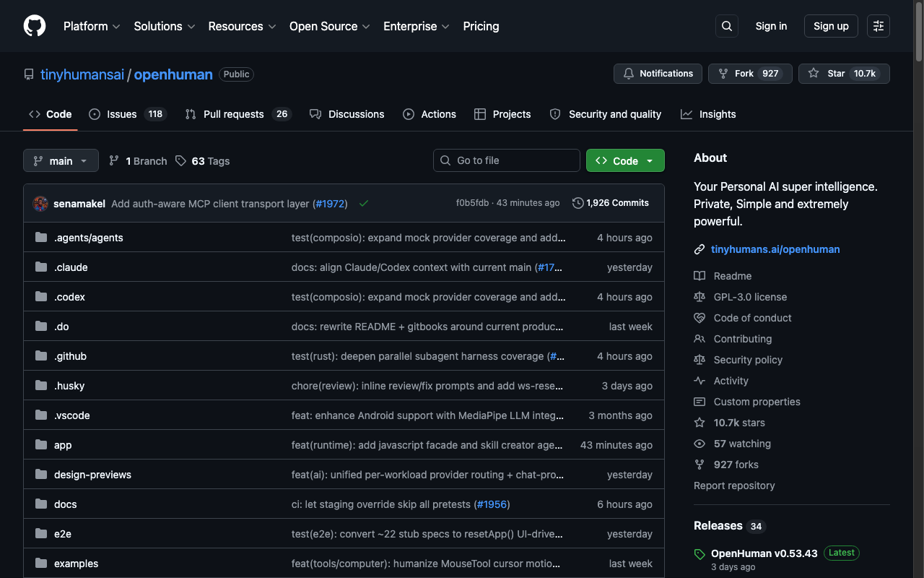Click senamakel's avatar image
This screenshot has width=924, height=578.
(40, 204)
